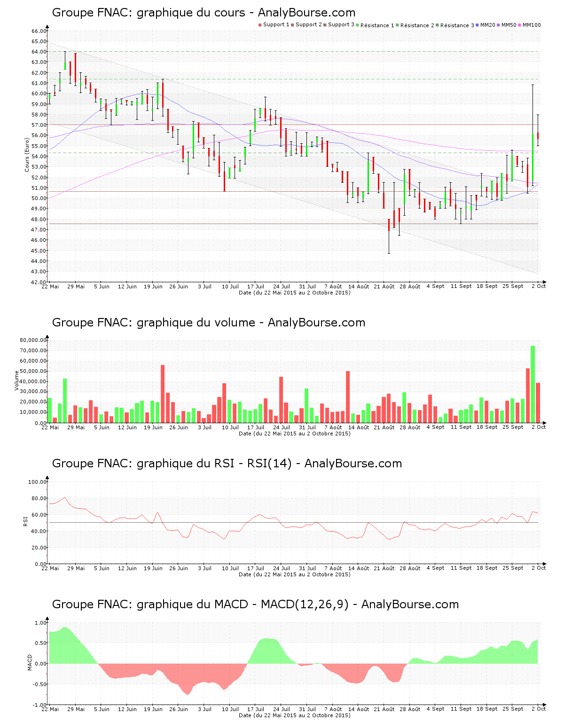Click the 'Cours (Euro)' vertical axis label

coord(27,155)
